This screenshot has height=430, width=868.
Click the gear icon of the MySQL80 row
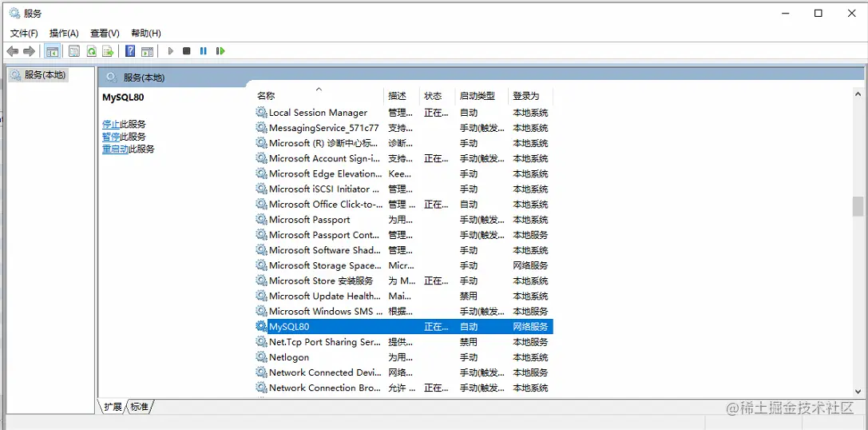(x=261, y=326)
